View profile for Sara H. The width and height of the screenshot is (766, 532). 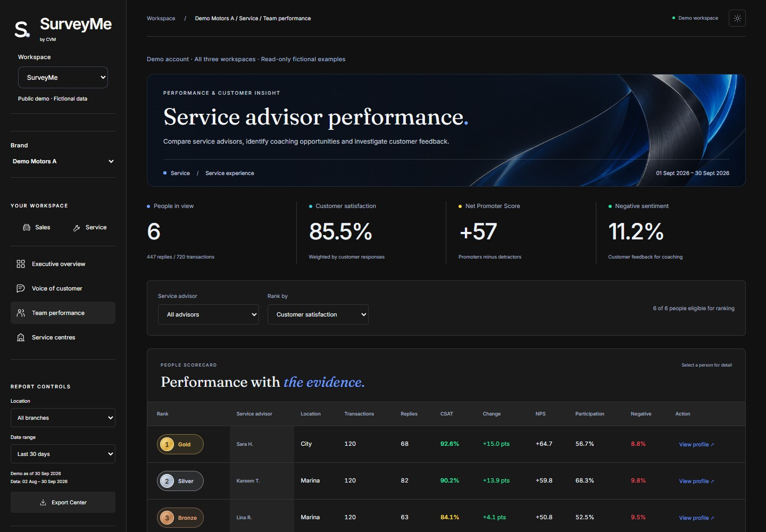pos(696,444)
